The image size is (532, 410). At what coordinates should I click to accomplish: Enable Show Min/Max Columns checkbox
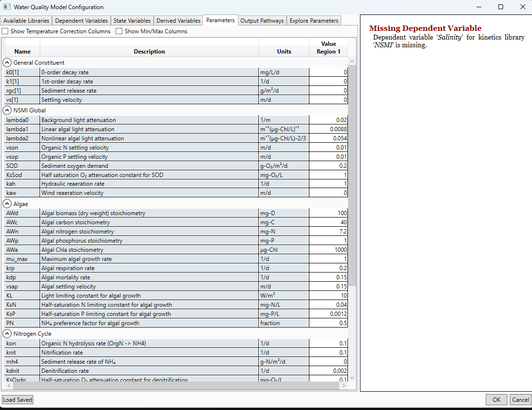pos(119,31)
